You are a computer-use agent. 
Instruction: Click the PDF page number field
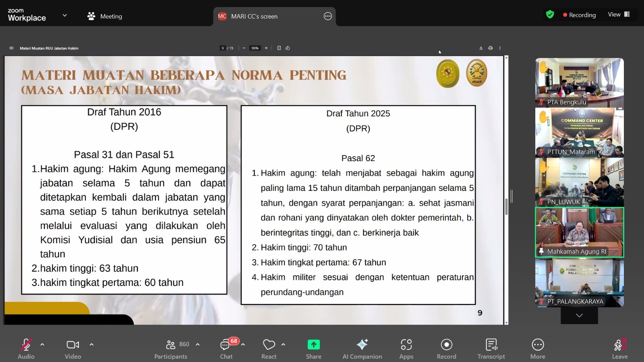(x=223, y=48)
